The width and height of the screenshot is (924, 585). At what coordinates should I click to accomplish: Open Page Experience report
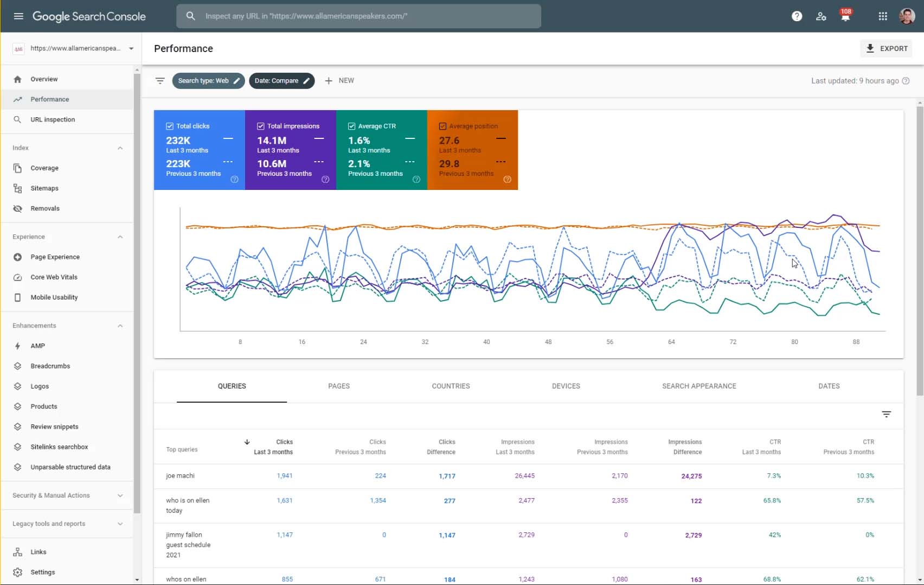(67, 257)
